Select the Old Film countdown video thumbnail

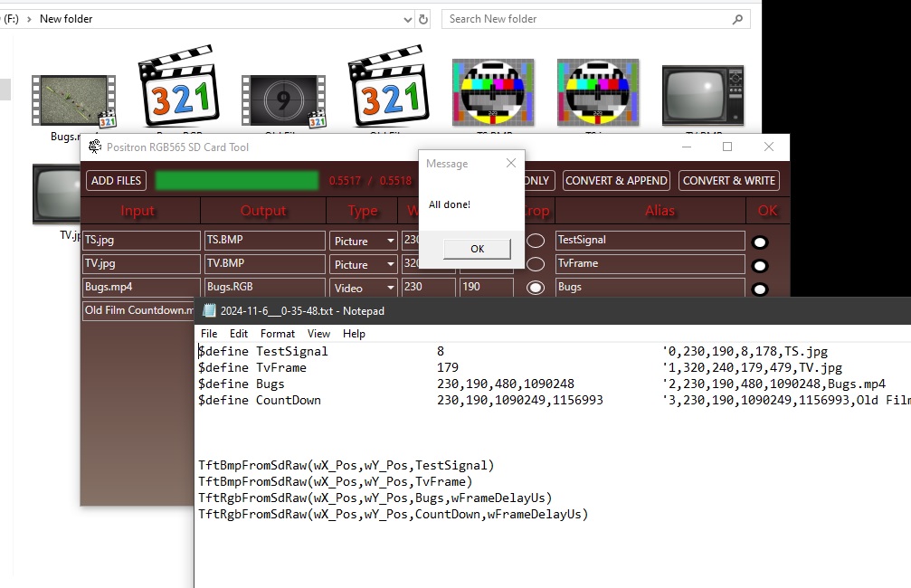[x=283, y=101]
